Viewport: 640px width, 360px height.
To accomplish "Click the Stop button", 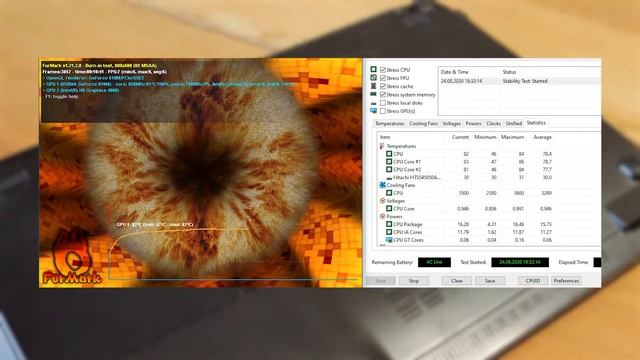I will tap(413, 281).
